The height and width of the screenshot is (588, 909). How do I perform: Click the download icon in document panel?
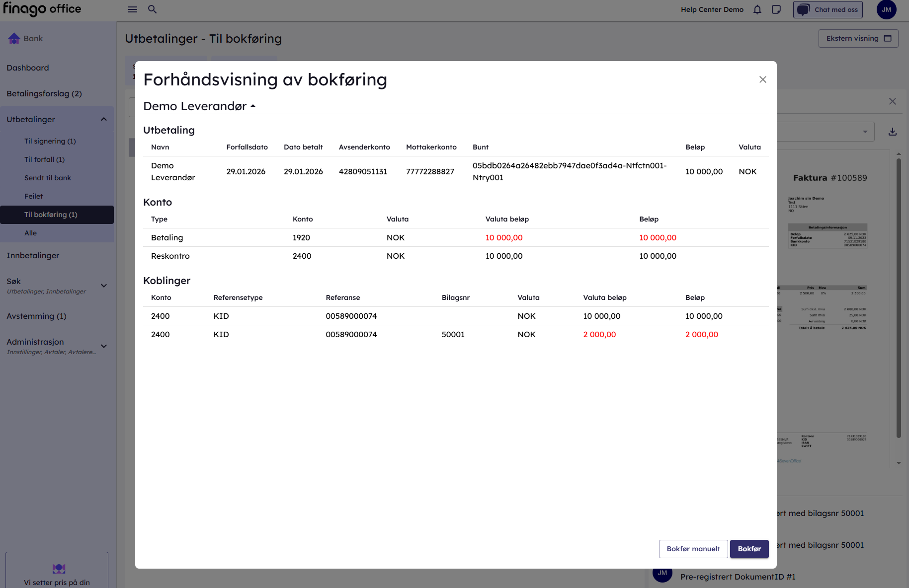[893, 132]
